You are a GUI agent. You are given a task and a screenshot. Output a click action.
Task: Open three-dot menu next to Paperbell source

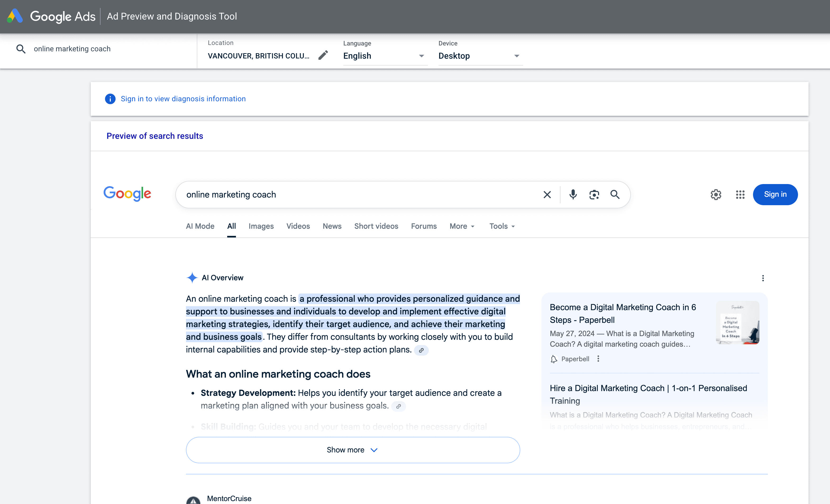click(x=598, y=359)
